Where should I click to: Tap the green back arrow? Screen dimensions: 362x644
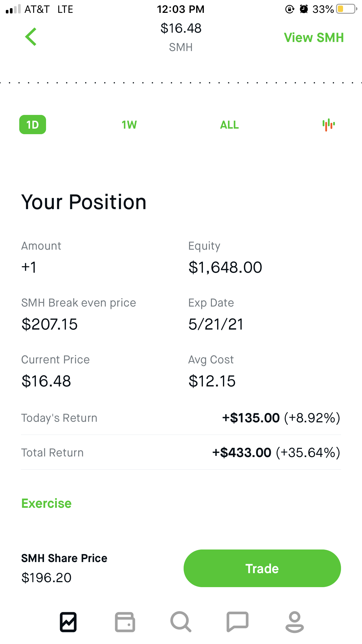[x=31, y=37]
